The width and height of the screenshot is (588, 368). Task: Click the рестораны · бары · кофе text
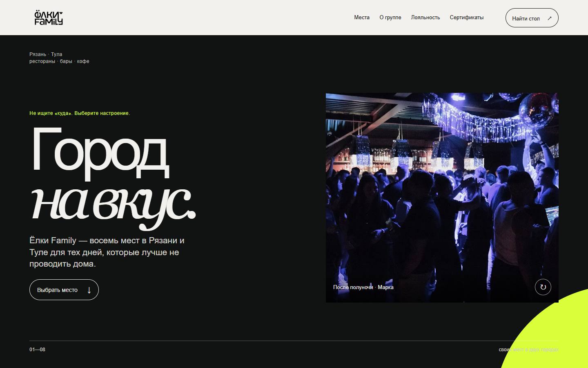tap(59, 61)
